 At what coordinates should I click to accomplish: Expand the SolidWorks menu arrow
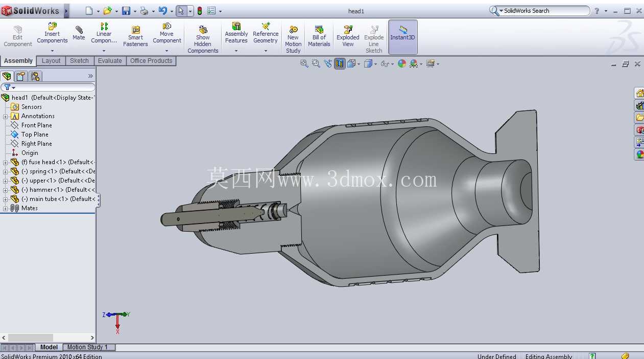pyautogui.click(x=66, y=11)
